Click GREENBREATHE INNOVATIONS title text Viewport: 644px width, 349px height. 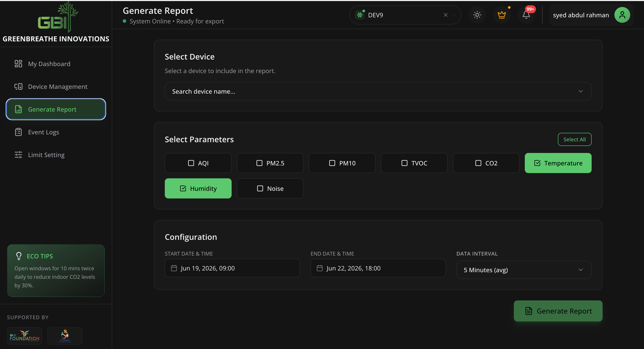click(56, 39)
